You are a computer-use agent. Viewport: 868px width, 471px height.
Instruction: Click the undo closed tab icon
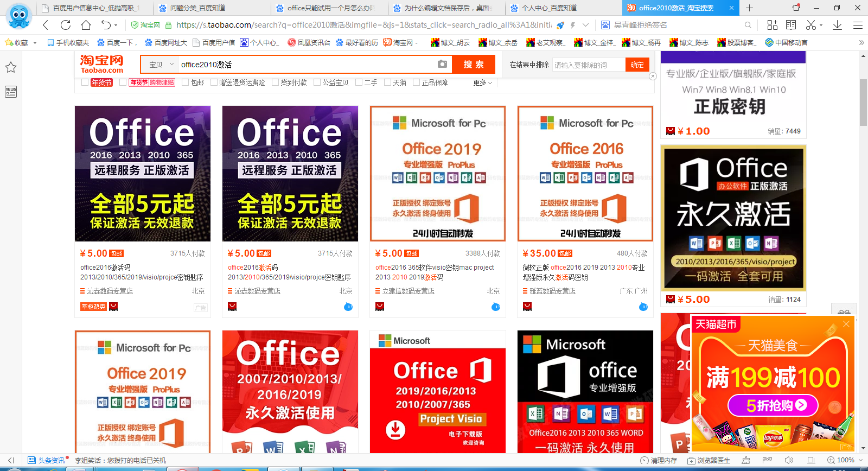pyautogui.click(x=106, y=25)
